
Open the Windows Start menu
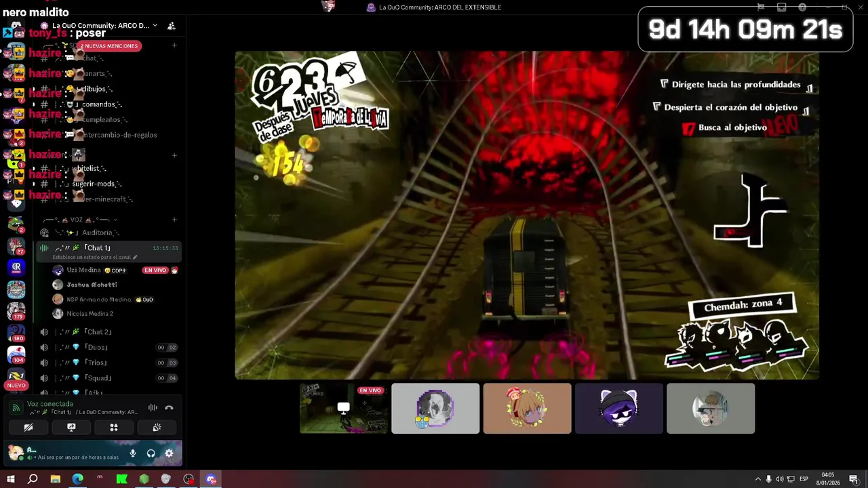pos(10,479)
